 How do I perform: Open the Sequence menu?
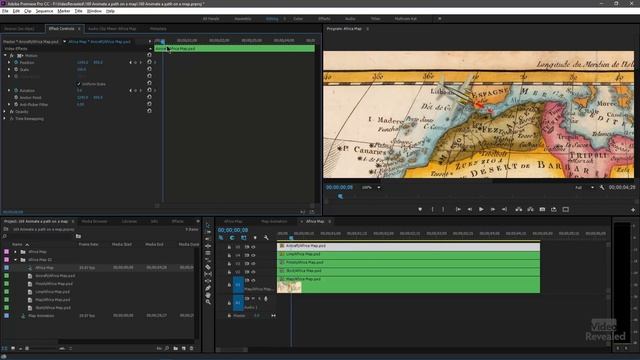[x=44, y=11]
